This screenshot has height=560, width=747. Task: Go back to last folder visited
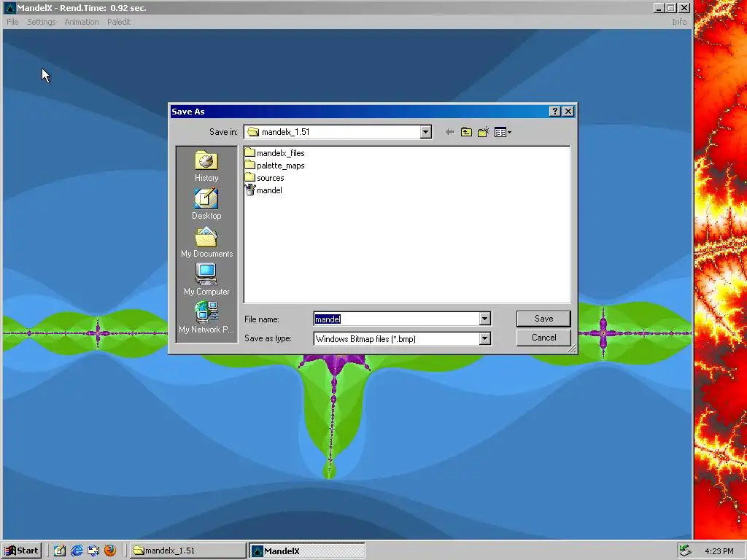[449, 133]
